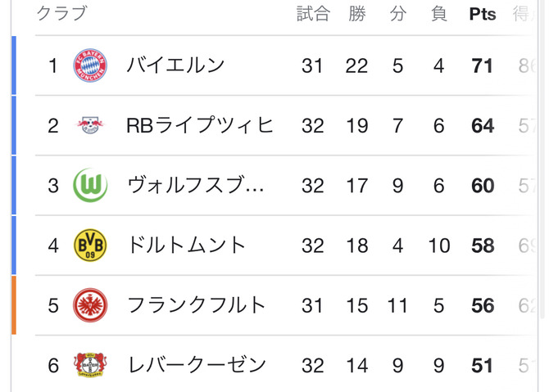Click the RB Leipzig club logo
This screenshot has height=392, width=549.
point(89,126)
